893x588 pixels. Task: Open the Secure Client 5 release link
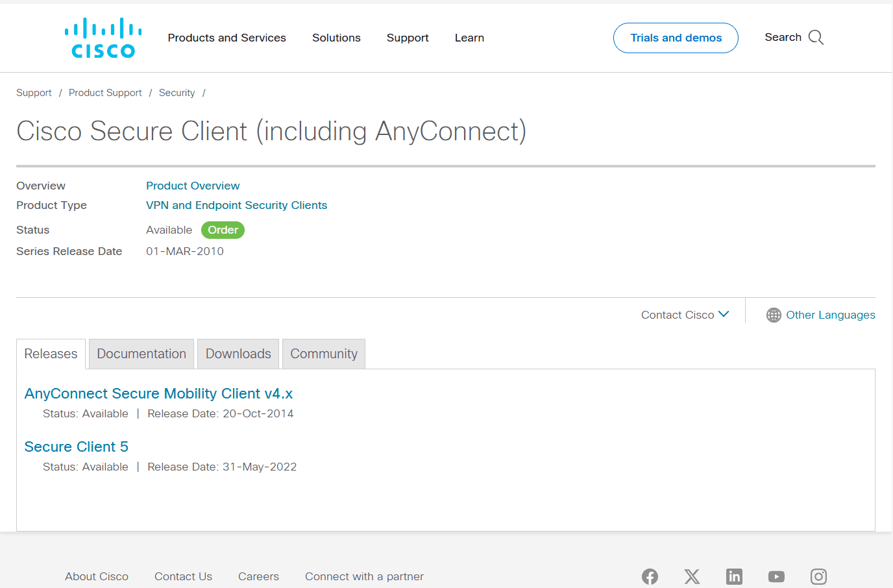pyautogui.click(x=77, y=447)
